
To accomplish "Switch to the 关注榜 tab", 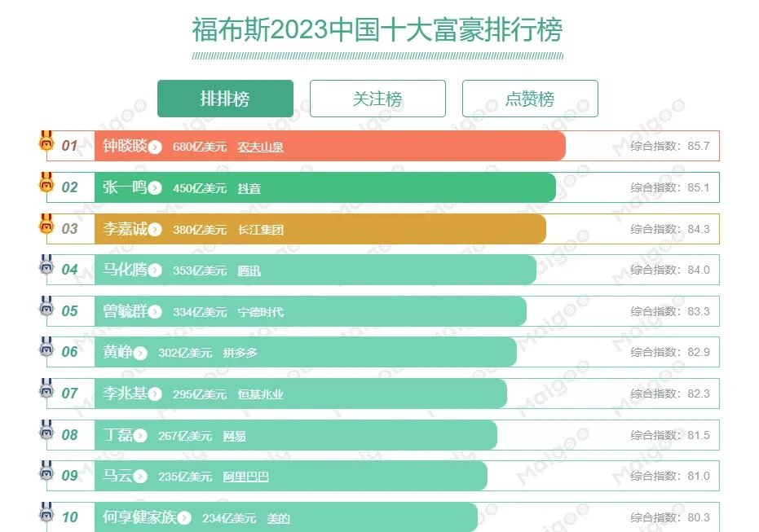I will (377, 98).
